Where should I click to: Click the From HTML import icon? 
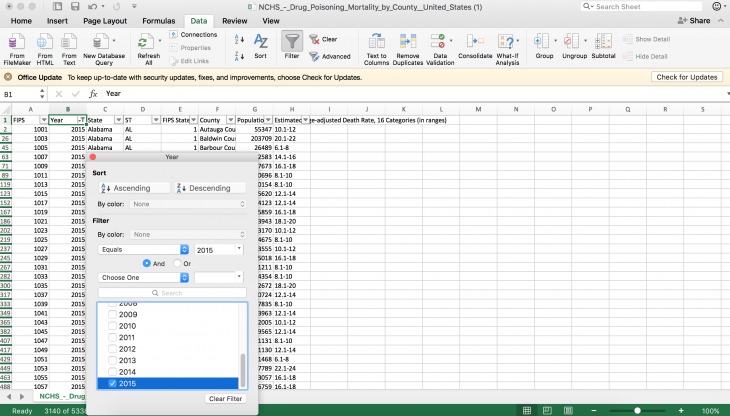click(45, 43)
